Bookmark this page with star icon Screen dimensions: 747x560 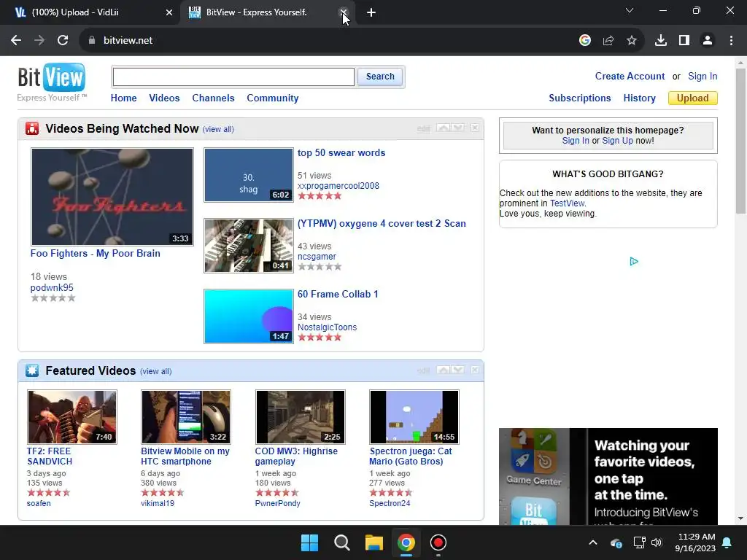click(x=632, y=41)
